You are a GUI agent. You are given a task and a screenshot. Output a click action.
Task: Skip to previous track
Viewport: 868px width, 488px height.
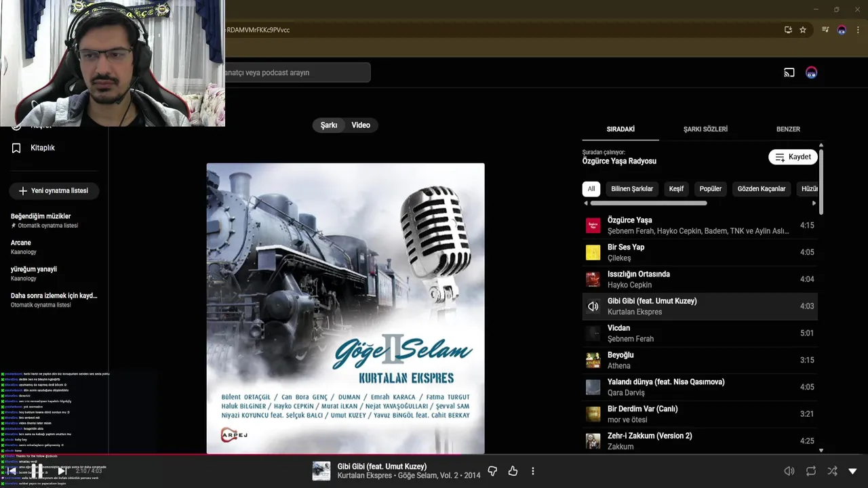click(12, 471)
